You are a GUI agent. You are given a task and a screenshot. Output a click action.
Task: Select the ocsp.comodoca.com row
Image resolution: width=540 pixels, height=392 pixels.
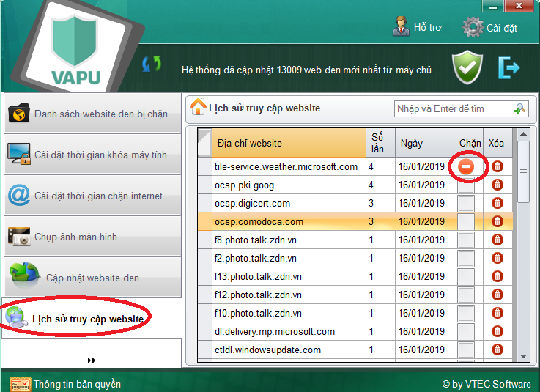(355, 221)
